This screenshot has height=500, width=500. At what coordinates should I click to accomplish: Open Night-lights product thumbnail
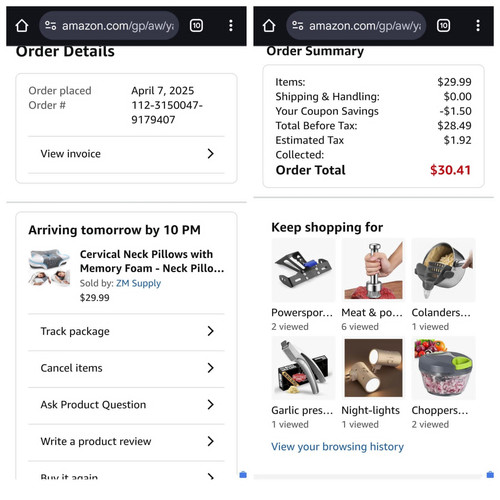(373, 368)
